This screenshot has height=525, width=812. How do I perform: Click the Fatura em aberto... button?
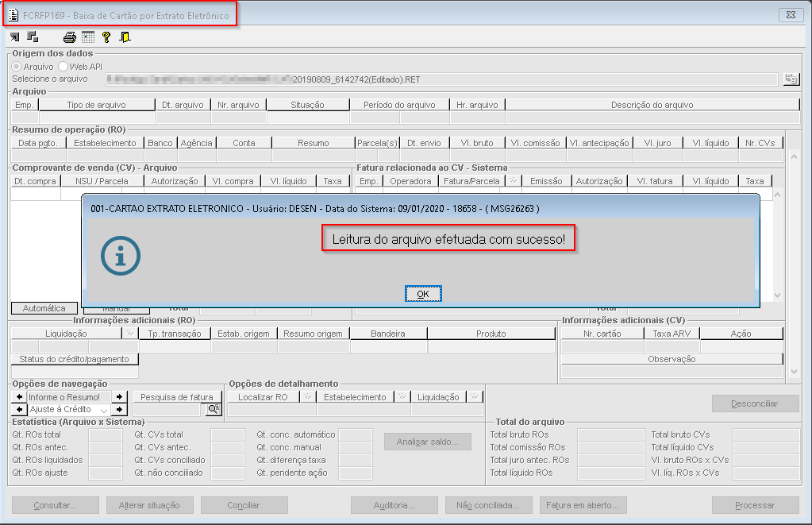583,505
